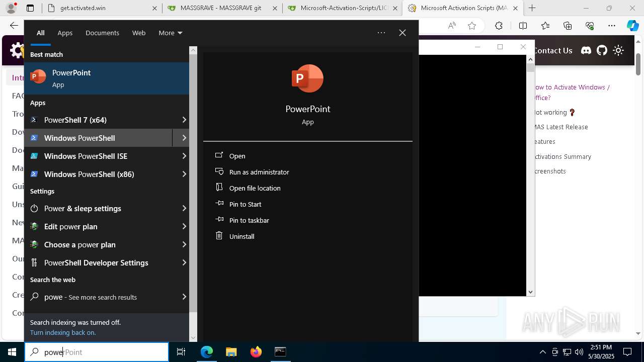The width and height of the screenshot is (644, 362).
Task: Select Windows PowerShell search result
Action: (98, 138)
